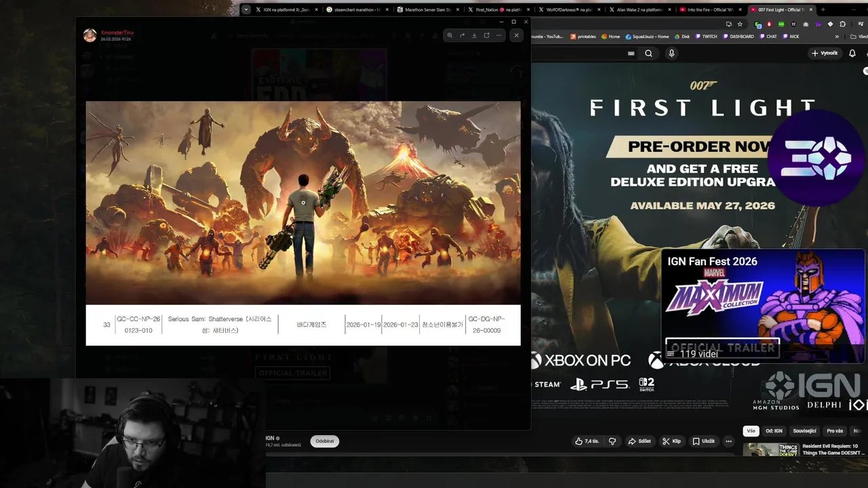Switch to the steamchart marathon tab
The height and width of the screenshot is (488, 868).
[356, 9]
